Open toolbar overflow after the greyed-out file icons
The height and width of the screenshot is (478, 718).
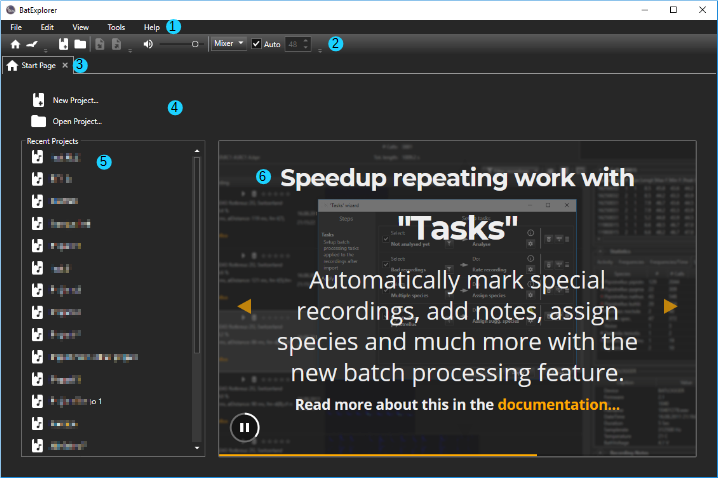(130, 50)
